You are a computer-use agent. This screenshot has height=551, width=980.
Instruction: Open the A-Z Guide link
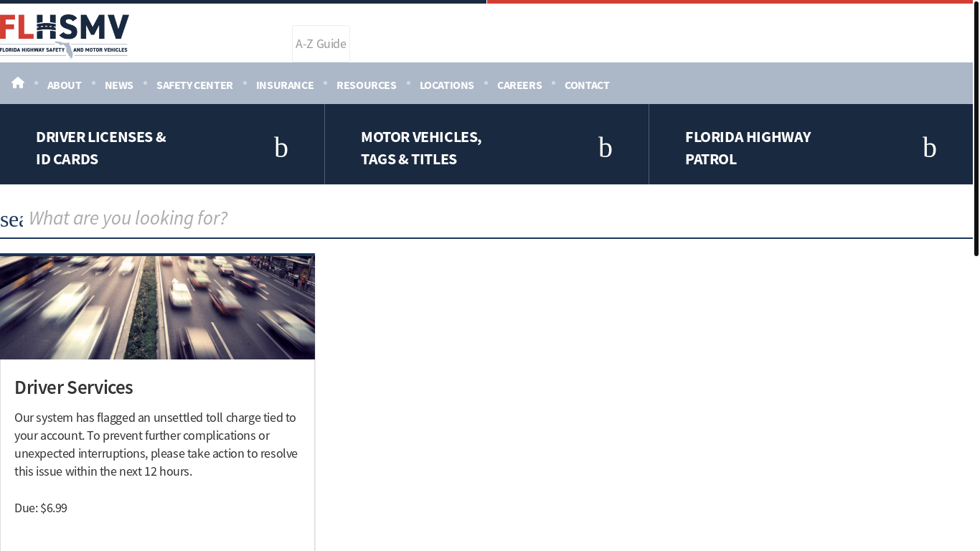321,44
